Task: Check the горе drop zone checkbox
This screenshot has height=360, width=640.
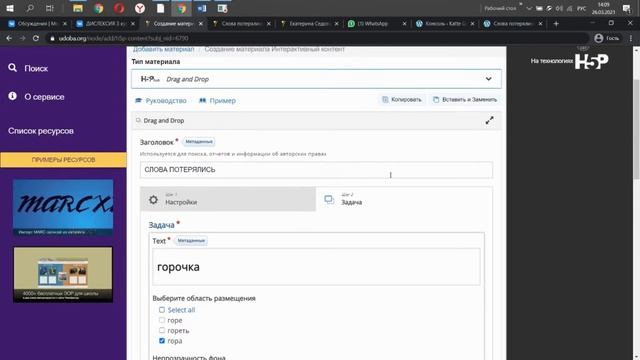Action: click(x=162, y=320)
